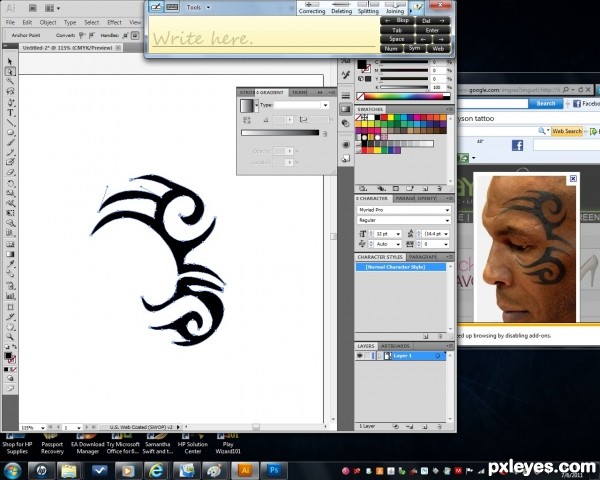Click the Photoshop taskbar icon

coord(274,470)
